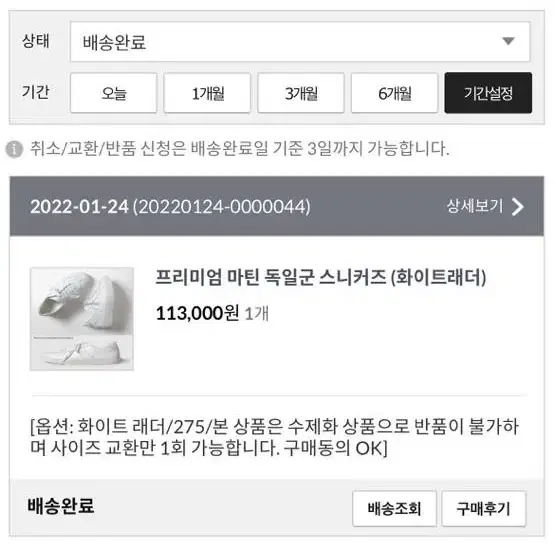Choose the 6개월 period option
Viewport: 555px width, 555px height.
[x=394, y=93]
